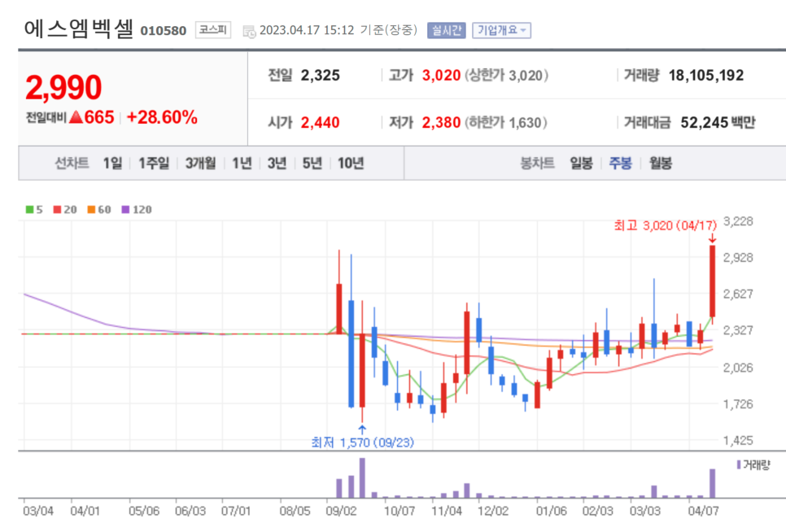
Task: Click the purple 거래량 legend marker
Action: (x=738, y=464)
